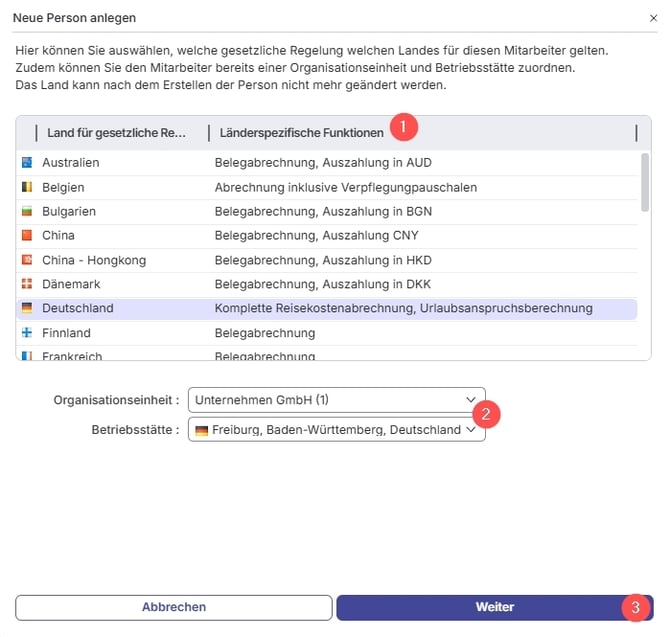Click the Betriebsstätte dropdown chevron arrow

[471, 430]
